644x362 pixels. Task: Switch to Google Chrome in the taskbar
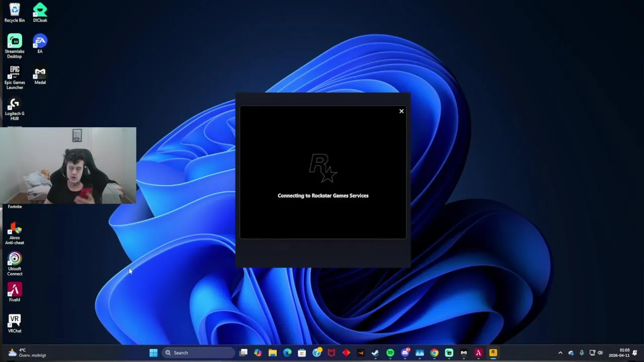click(x=434, y=353)
